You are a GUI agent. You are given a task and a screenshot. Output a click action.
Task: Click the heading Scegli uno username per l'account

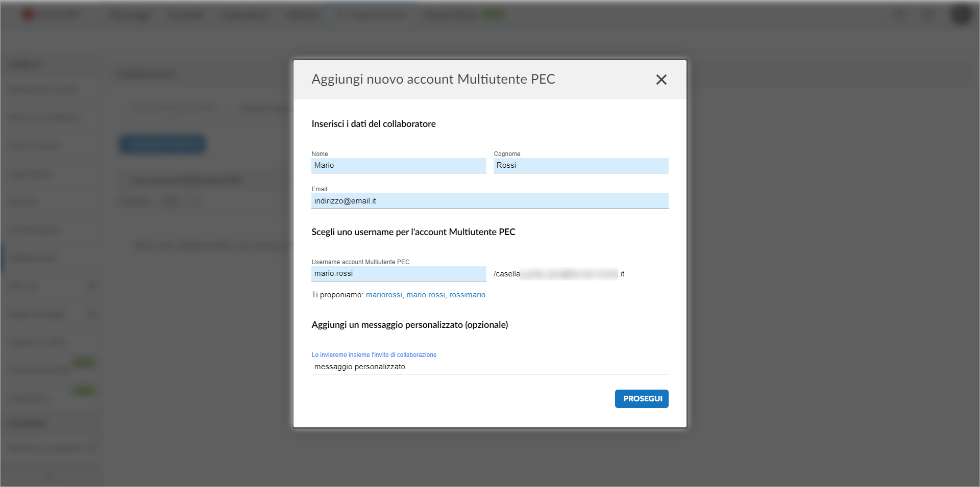[413, 232]
